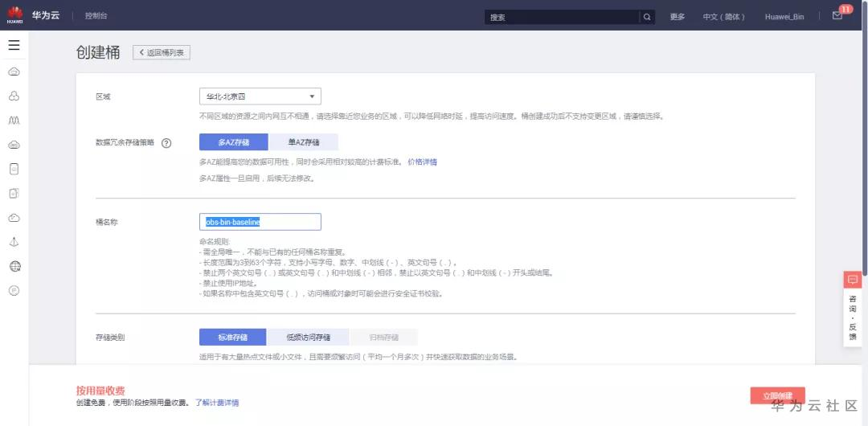The image size is (868, 426).
Task: Select 多AZ存储 option
Action: pos(234,142)
